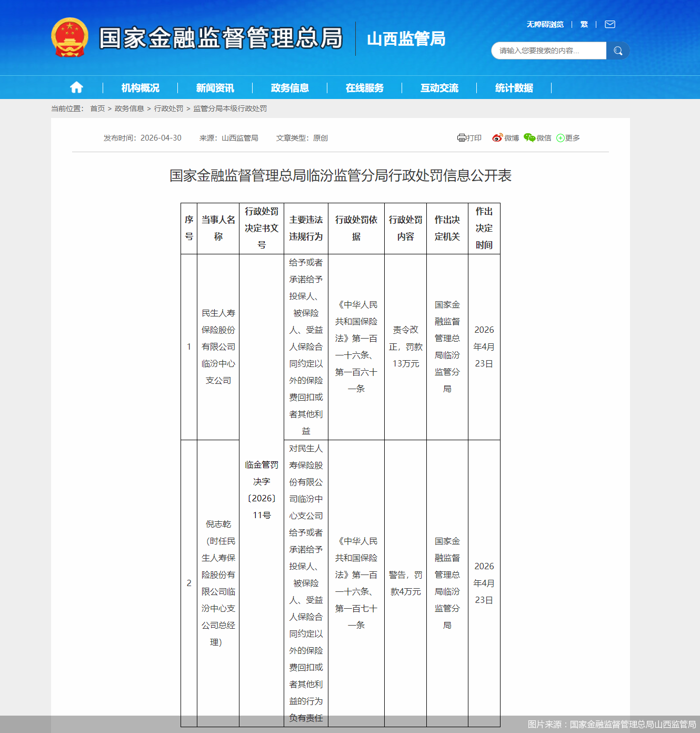The height and width of the screenshot is (733, 700).
Task: Select row 1 violation description cell
Action: coord(306,346)
